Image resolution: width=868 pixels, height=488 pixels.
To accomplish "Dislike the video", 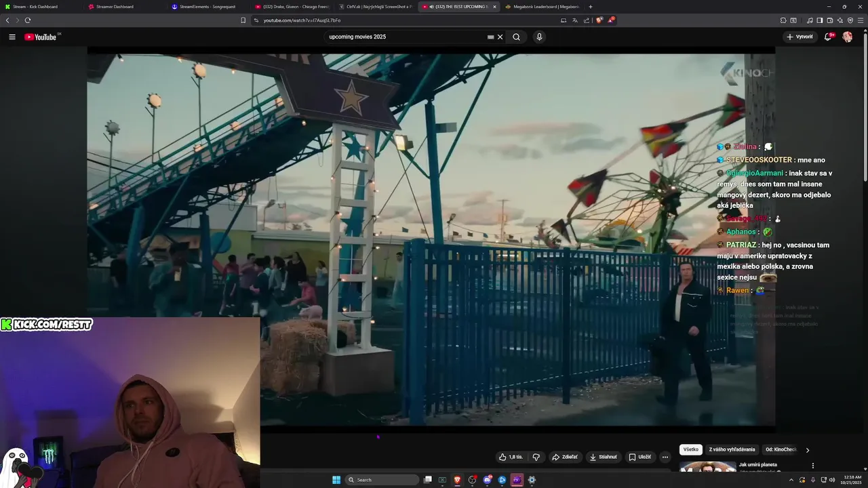I will [536, 457].
